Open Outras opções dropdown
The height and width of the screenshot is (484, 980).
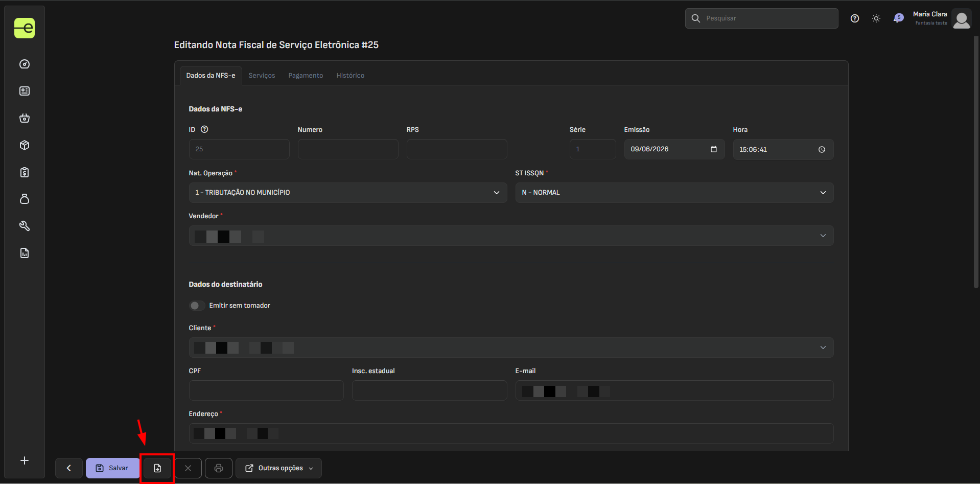(x=278, y=468)
